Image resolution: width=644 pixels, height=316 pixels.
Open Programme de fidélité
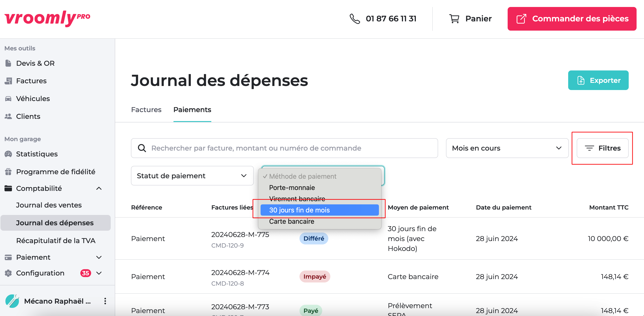point(56,172)
